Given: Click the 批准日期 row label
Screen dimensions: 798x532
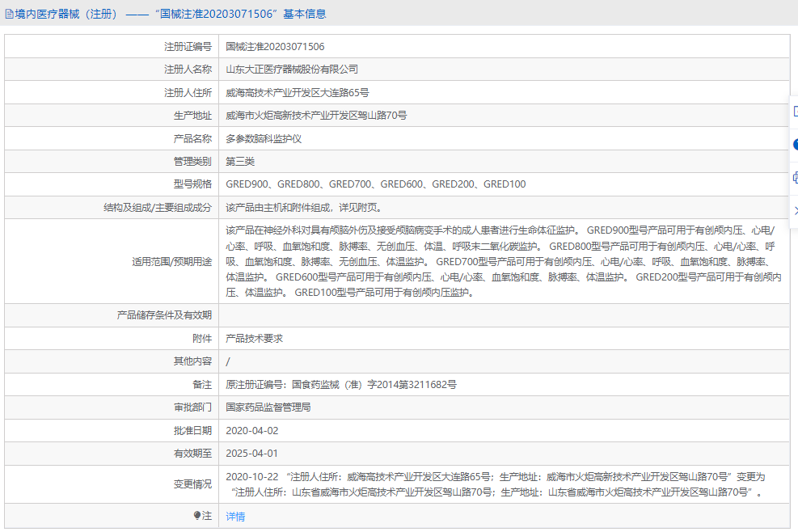Looking at the screenshot, I should 192,431.
